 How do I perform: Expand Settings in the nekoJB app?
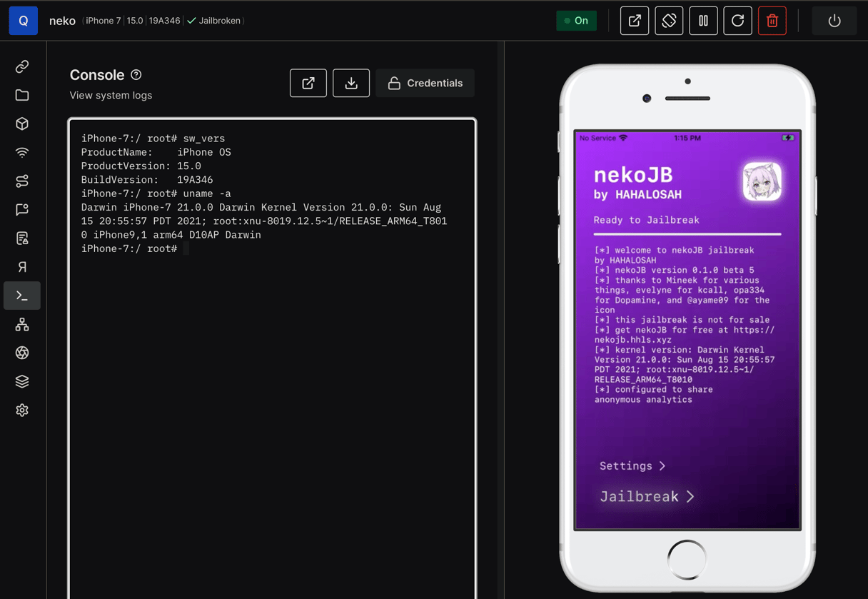point(631,465)
